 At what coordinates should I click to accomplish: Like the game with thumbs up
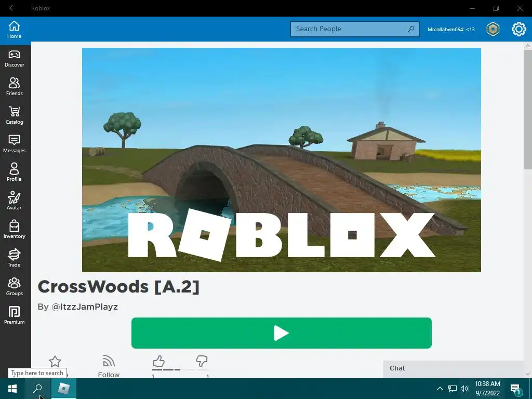pyautogui.click(x=158, y=361)
